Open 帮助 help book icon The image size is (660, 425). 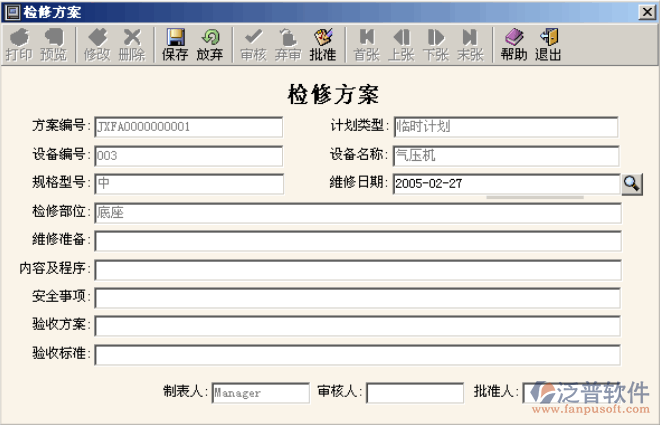(514, 45)
